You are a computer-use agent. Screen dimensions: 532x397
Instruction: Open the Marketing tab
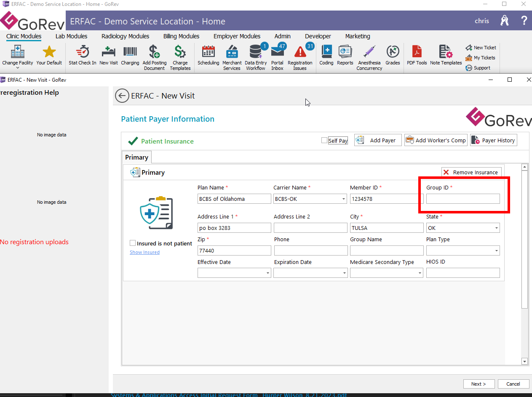pyautogui.click(x=358, y=36)
